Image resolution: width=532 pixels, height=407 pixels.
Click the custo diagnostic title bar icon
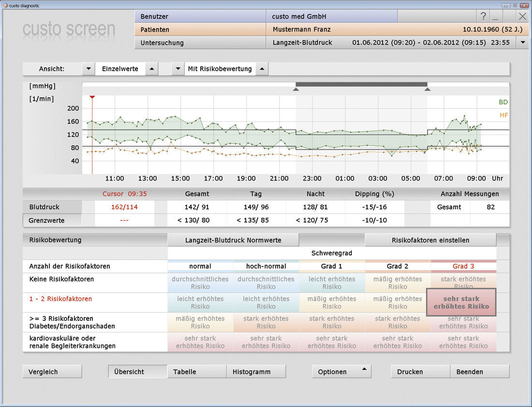pos(5,5)
